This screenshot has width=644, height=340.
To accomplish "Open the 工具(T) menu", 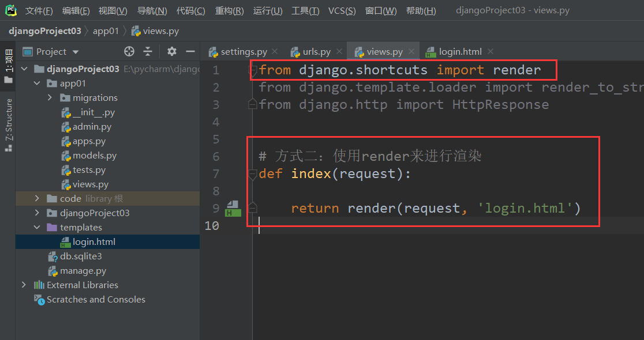I will pyautogui.click(x=305, y=11).
